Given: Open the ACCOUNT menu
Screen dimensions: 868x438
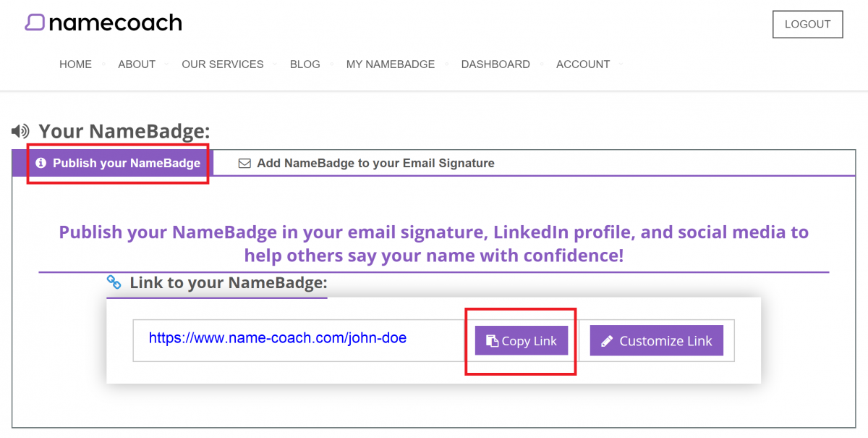Looking at the screenshot, I should [x=583, y=64].
